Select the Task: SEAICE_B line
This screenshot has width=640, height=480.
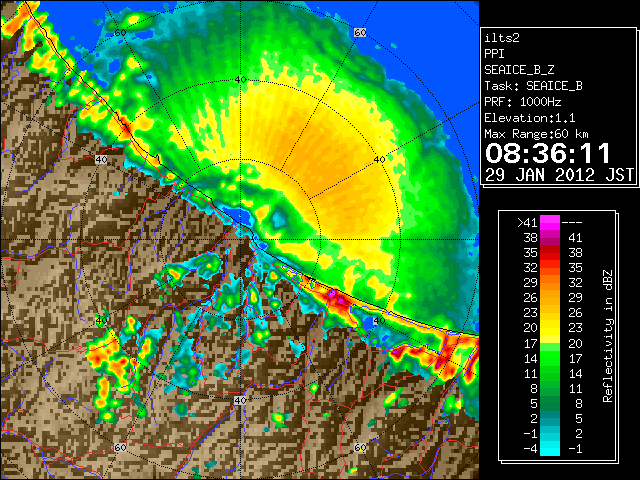(x=533, y=86)
